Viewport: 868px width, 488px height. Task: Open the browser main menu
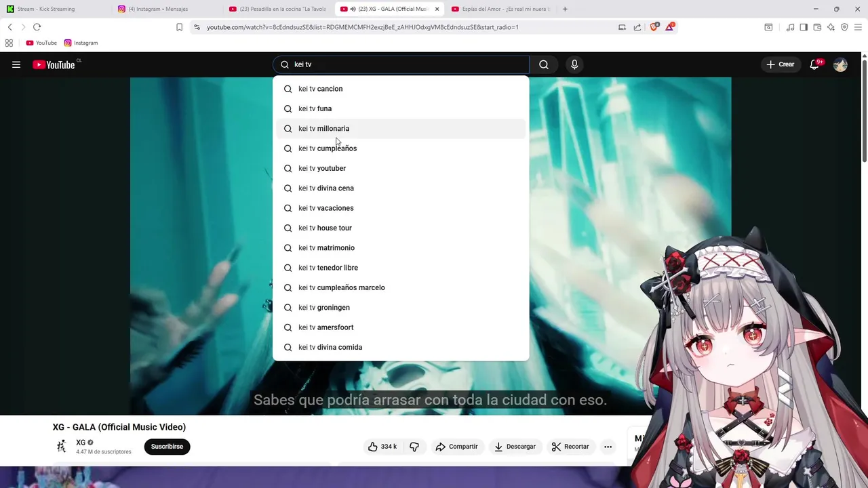pos(858,27)
